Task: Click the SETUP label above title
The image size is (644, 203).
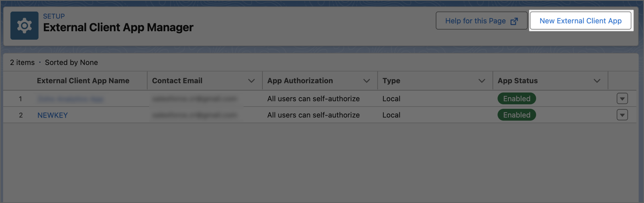Action: [54, 16]
